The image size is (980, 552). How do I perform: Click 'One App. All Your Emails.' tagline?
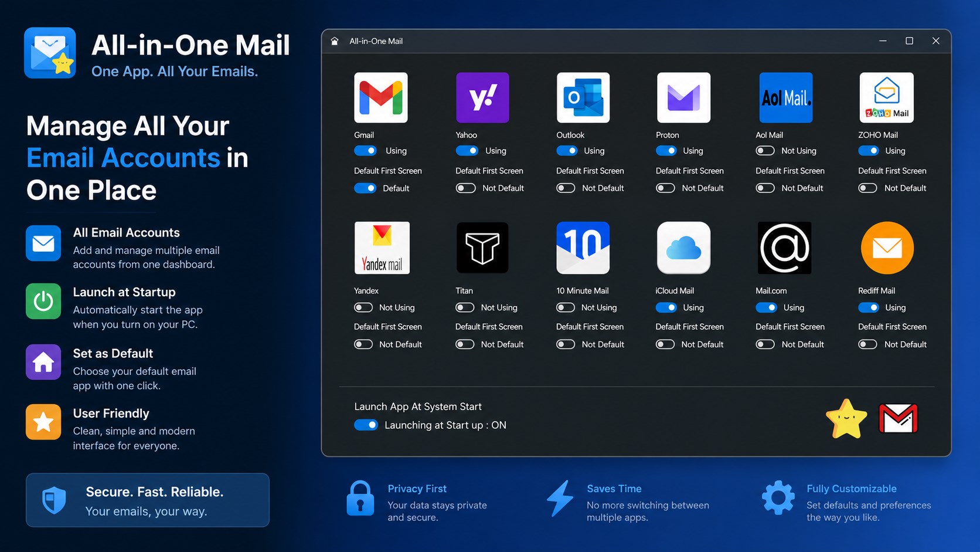[175, 72]
